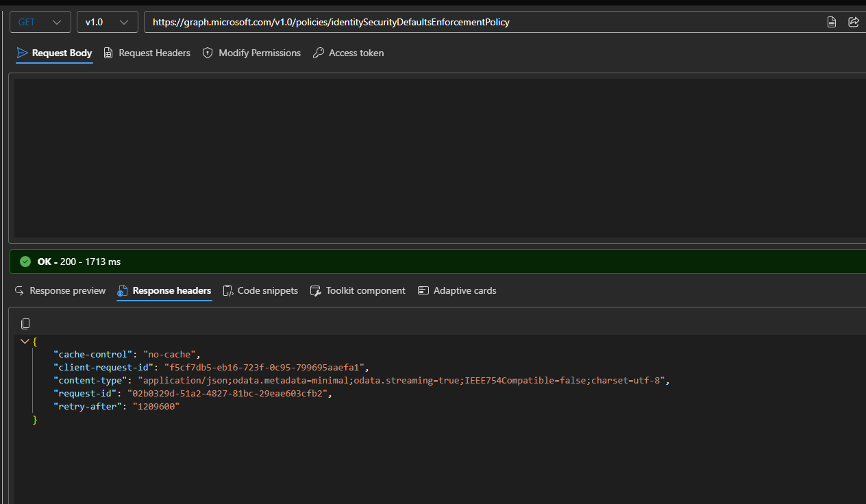This screenshot has width=866, height=504.
Task: Click the Code snippets clipboard icon
Action: tap(228, 291)
